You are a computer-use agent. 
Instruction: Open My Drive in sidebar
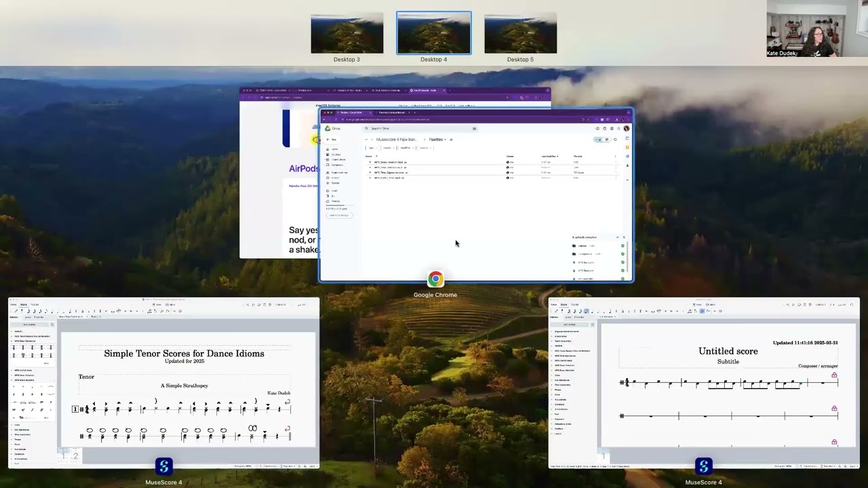click(334, 155)
